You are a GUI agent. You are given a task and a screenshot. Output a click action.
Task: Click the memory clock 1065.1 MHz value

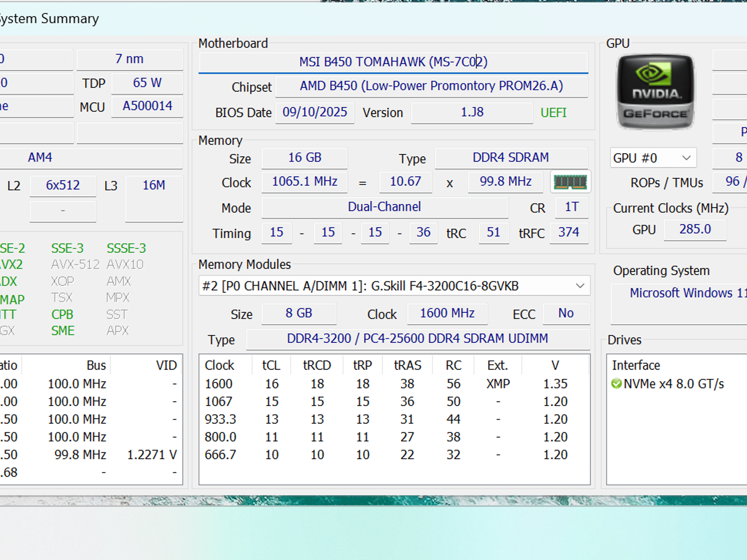click(305, 182)
